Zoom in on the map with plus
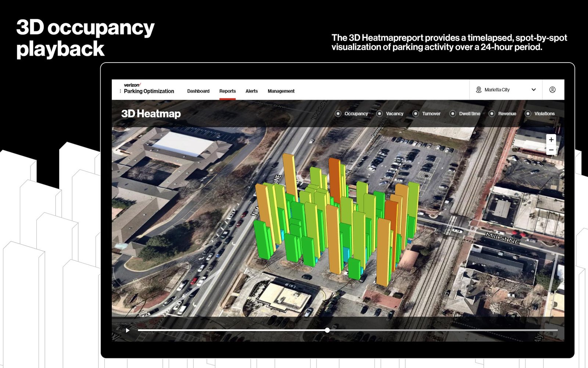 [551, 140]
